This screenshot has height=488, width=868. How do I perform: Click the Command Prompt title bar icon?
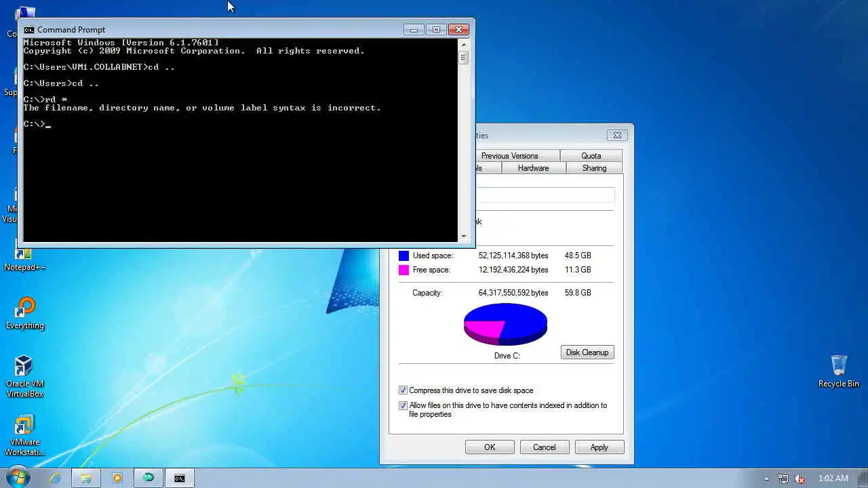tap(28, 30)
